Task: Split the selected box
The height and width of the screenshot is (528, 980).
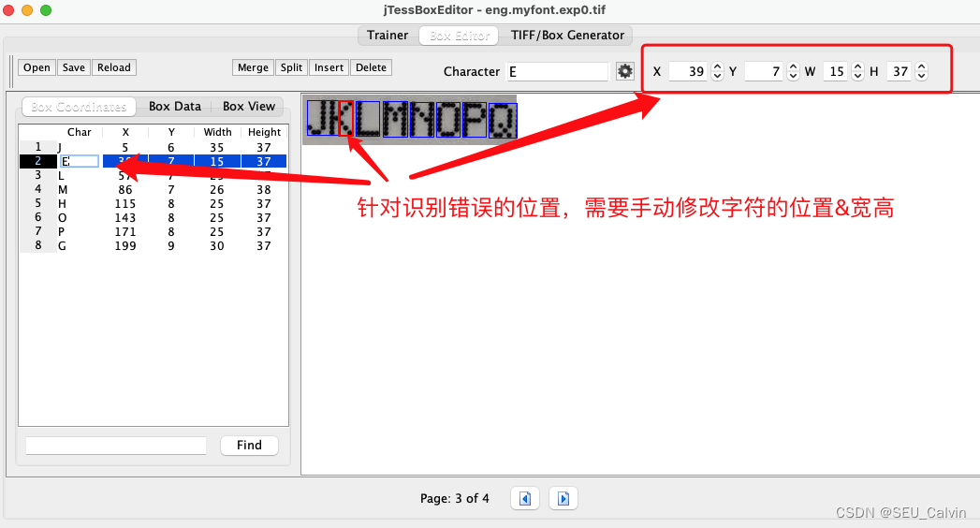Action: coord(291,67)
